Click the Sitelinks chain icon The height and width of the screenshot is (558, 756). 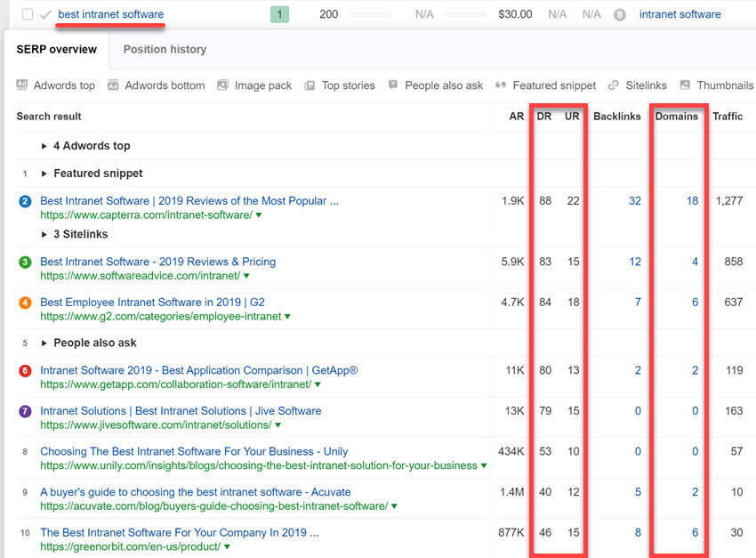click(x=614, y=85)
